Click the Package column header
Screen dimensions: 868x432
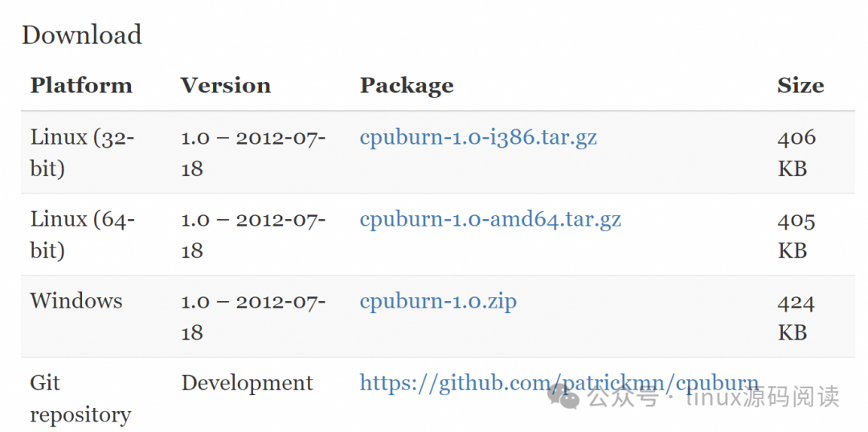[407, 86]
